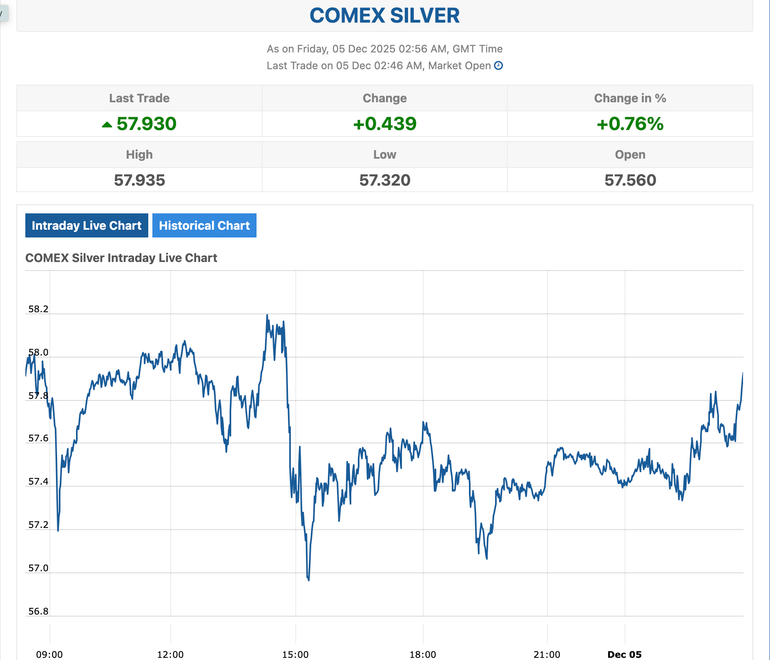Select the Intraday Live Chart tab

[x=87, y=225]
